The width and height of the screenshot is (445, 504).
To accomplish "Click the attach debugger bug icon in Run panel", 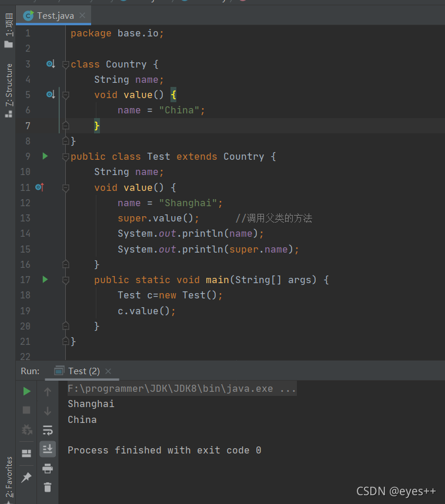I will pos(26,429).
